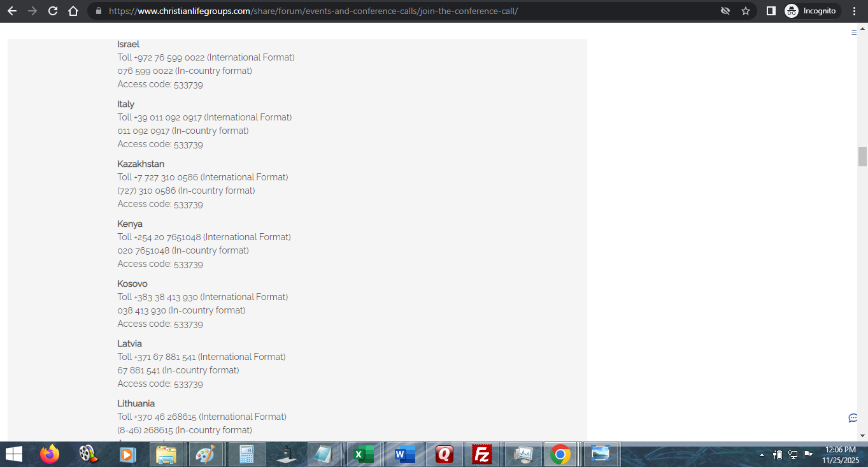The image size is (868, 467).
Task: Open the taskbar clock and date
Action: pyautogui.click(x=840, y=454)
